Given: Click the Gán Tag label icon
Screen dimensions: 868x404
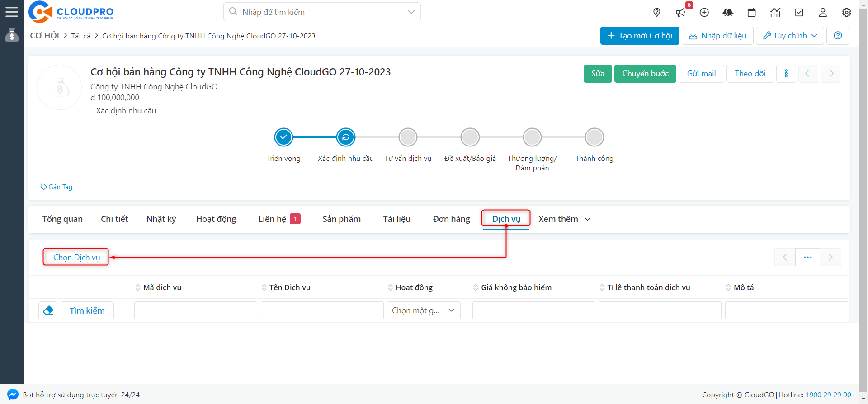Looking at the screenshot, I should click(44, 187).
